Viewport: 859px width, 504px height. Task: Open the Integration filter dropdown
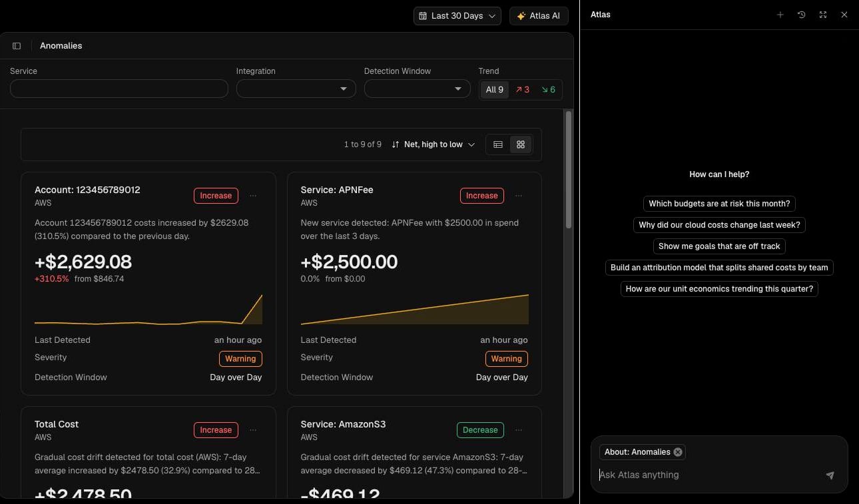coord(296,89)
